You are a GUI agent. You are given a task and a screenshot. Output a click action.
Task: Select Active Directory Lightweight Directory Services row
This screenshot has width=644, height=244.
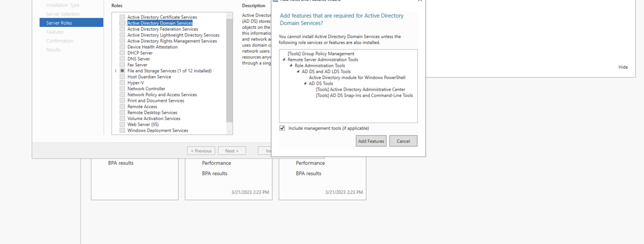173,35
